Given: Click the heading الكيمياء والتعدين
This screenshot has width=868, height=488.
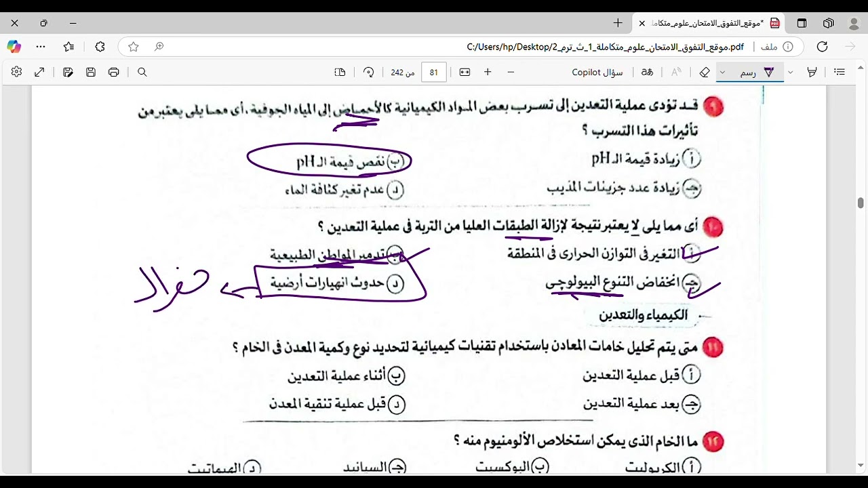Looking at the screenshot, I should tap(643, 315).
